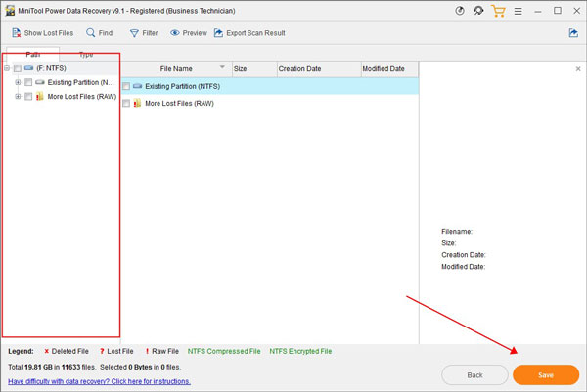The width and height of the screenshot is (587, 392).
Task: Sort by File Name column header
Action: point(176,69)
